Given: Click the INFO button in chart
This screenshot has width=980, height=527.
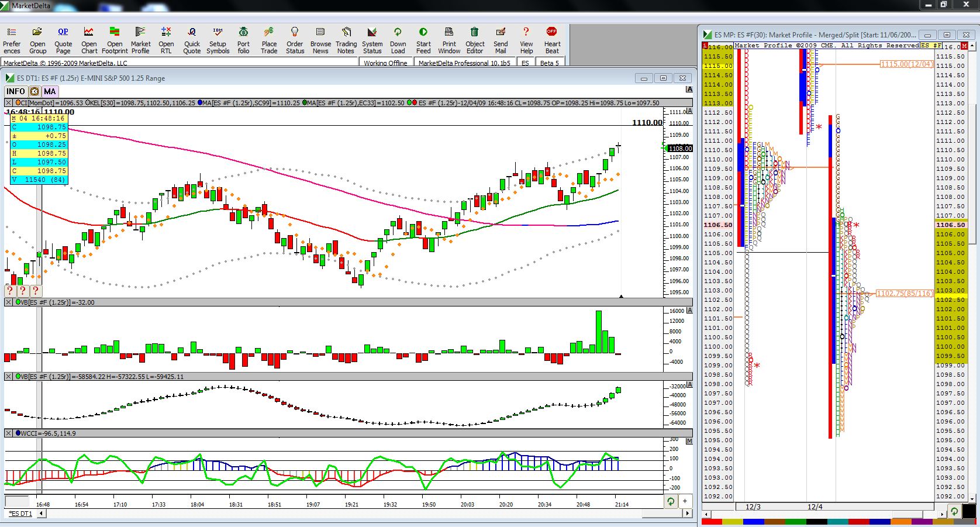Looking at the screenshot, I should pyautogui.click(x=16, y=91).
